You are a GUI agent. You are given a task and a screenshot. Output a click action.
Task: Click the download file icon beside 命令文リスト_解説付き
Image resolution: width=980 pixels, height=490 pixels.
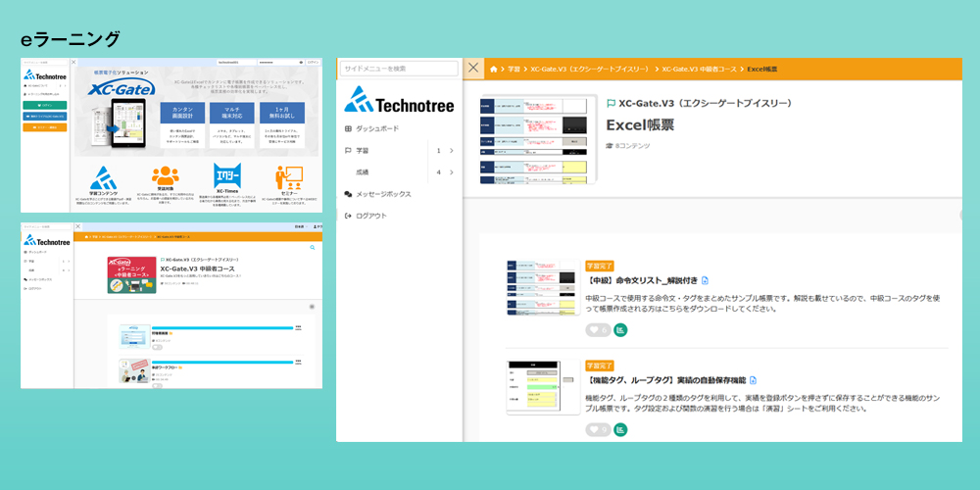pos(705,280)
